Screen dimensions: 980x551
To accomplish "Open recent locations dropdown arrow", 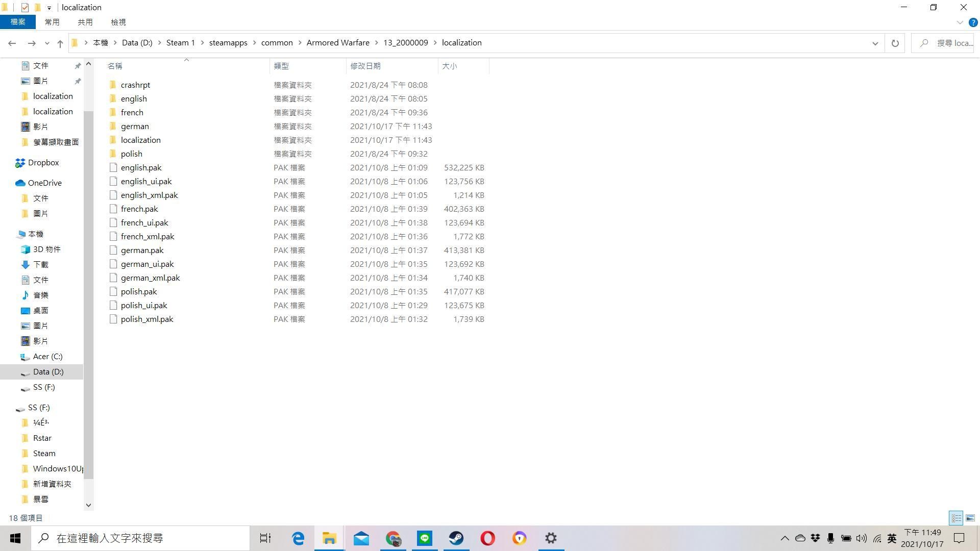I will click(47, 43).
